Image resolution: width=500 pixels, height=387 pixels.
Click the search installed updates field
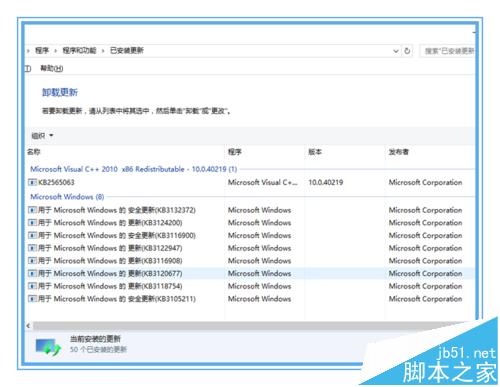pos(448,51)
